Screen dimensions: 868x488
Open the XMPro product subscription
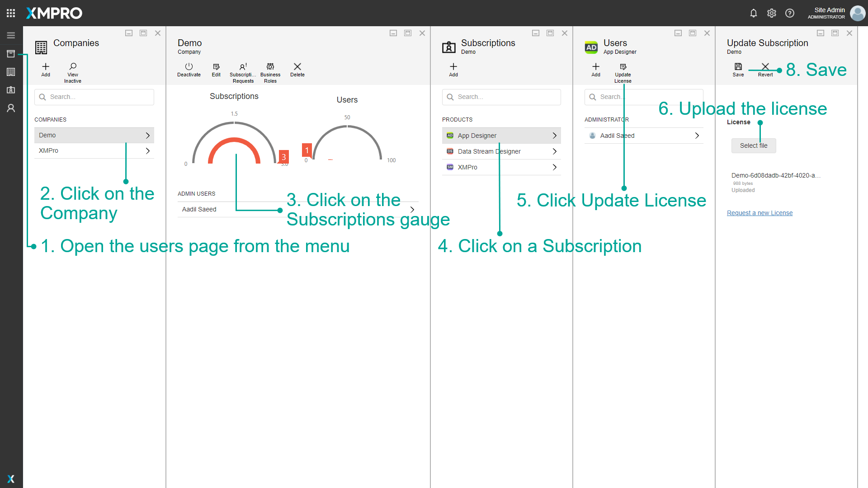click(501, 167)
